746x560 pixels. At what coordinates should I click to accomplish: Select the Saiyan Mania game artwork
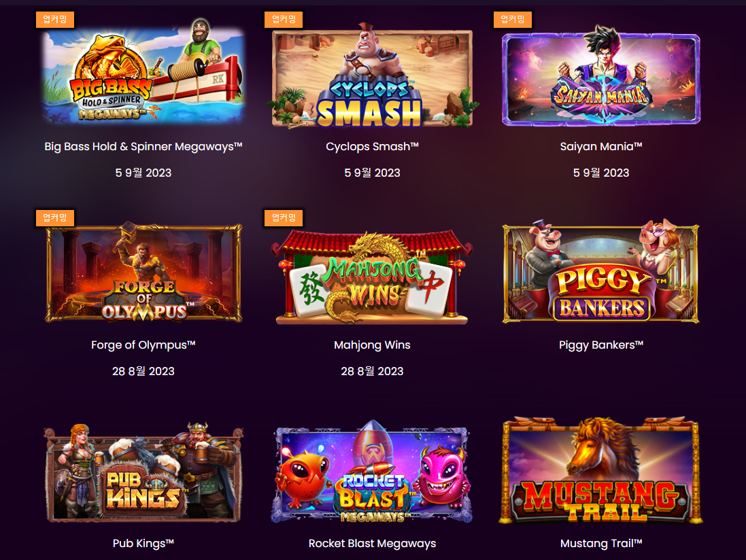(x=601, y=76)
